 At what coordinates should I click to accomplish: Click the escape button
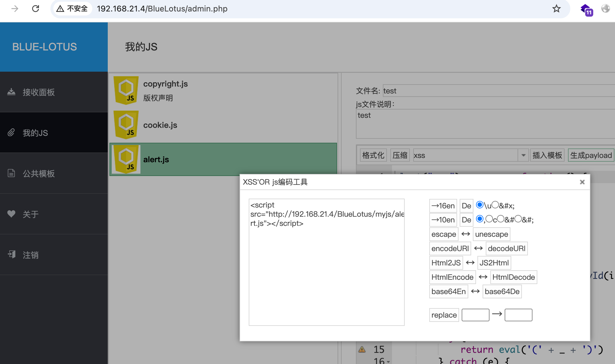pyautogui.click(x=444, y=234)
